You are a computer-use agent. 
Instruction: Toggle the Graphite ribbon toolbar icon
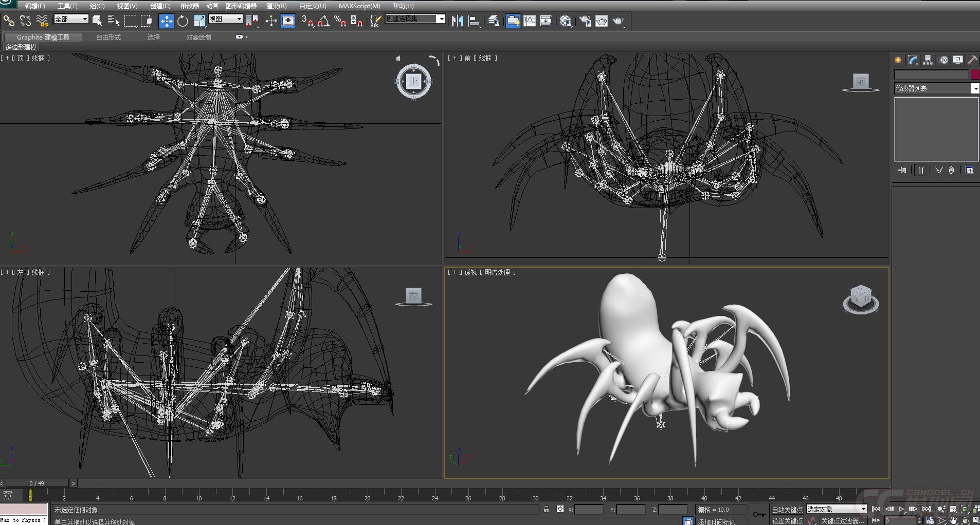point(513,21)
